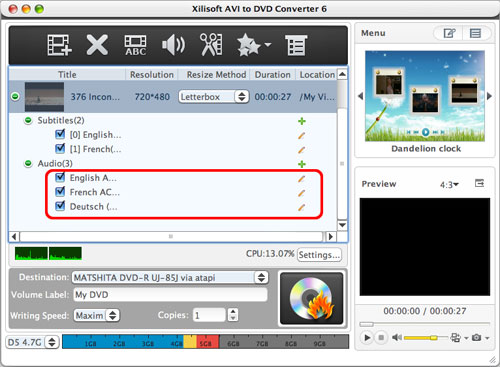Click the Duration column header
Image resolution: width=500 pixels, height=367 pixels.
tap(273, 74)
